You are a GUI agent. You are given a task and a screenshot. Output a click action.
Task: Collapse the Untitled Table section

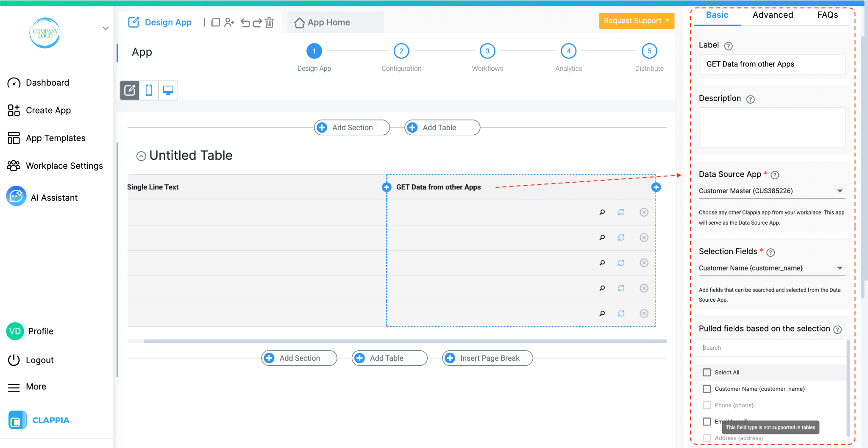pyautogui.click(x=141, y=156)
